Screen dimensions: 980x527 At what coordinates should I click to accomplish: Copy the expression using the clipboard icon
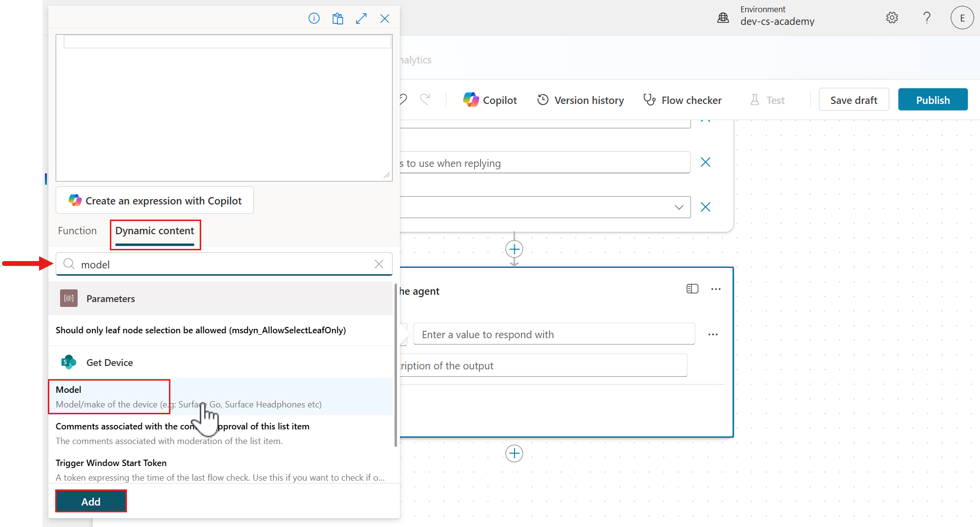click(337, 18)
